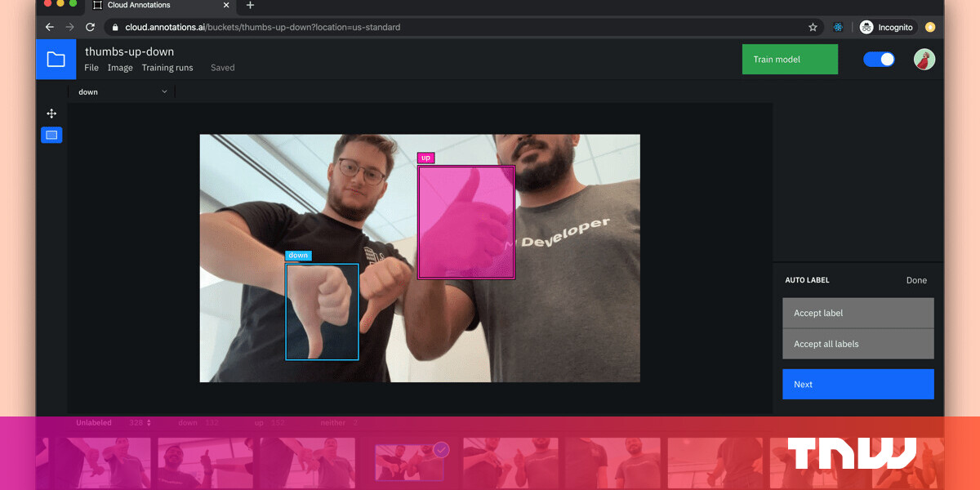Screen dimensions: 980x490
Task: Click the green Train model button
Action: coord(789,59)
